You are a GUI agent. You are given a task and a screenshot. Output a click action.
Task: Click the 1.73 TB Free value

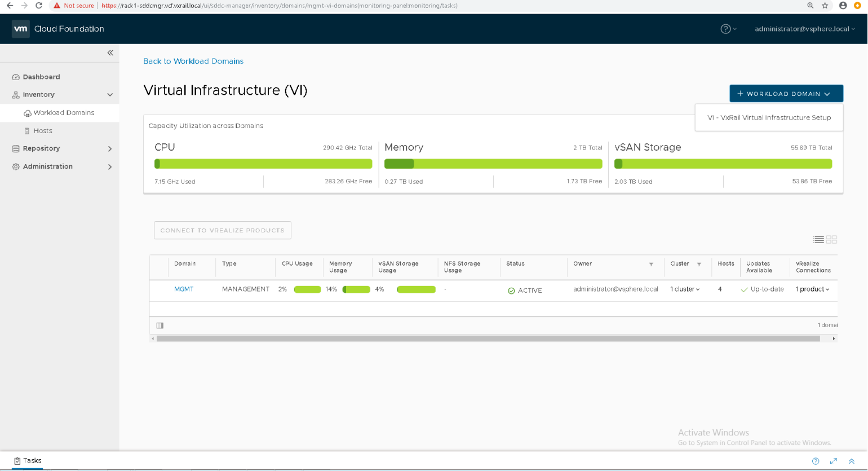[584, 182]
